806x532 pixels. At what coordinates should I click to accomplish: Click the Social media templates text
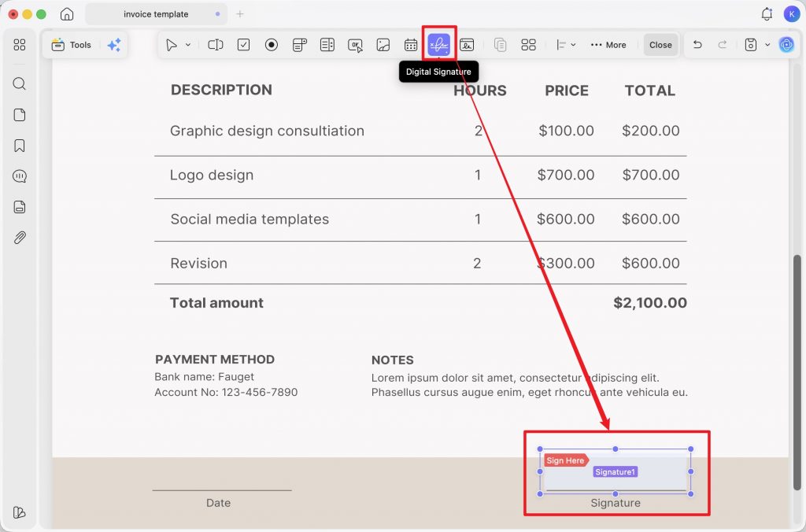pos(250,219)
